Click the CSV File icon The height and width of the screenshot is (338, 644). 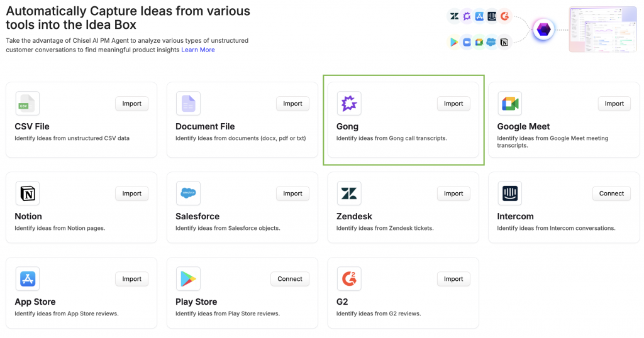(27, 104)
